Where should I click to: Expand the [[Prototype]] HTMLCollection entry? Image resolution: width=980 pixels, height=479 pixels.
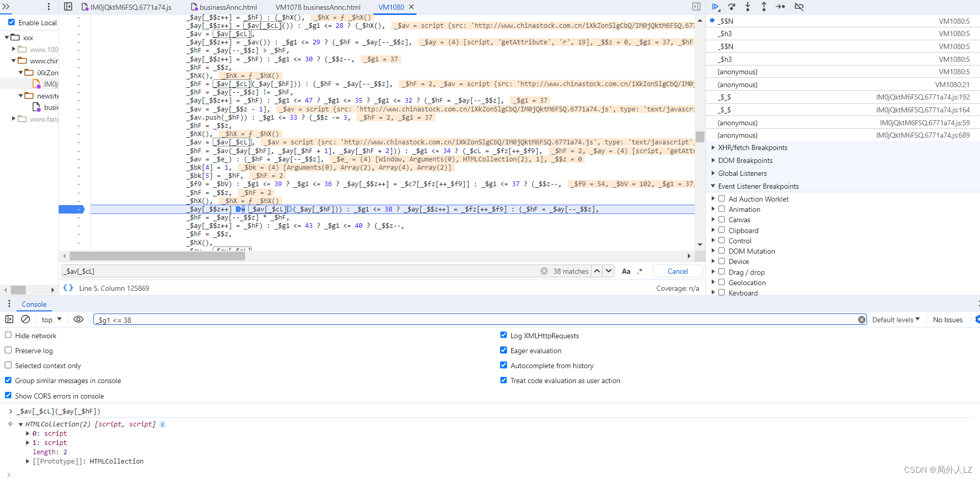click(x=27, y=461)
